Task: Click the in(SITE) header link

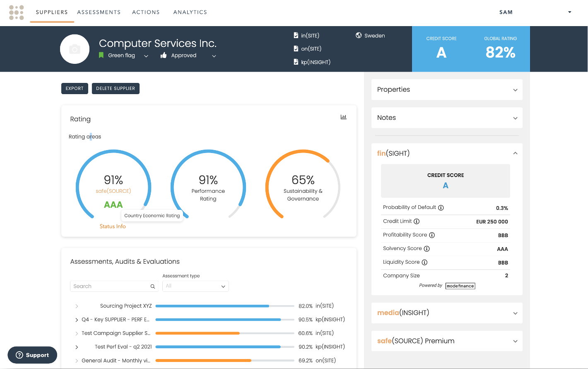Action: coord(310,36)
